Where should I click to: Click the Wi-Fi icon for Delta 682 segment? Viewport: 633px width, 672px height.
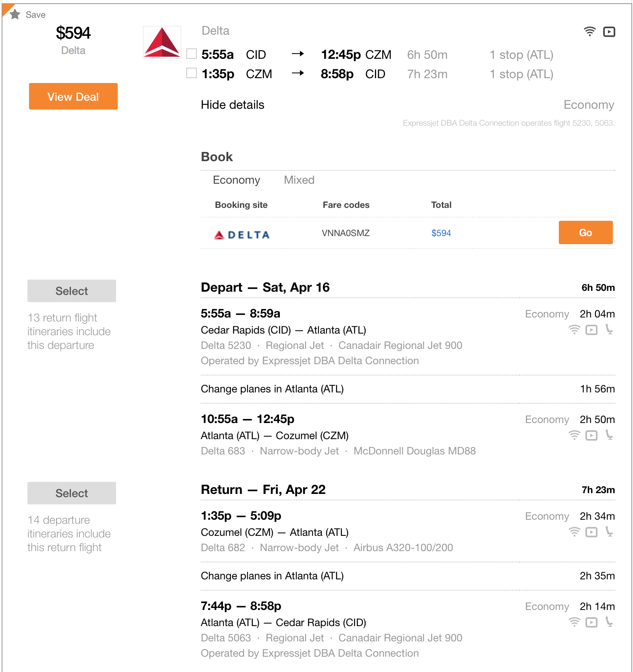(x=574, y=532)
